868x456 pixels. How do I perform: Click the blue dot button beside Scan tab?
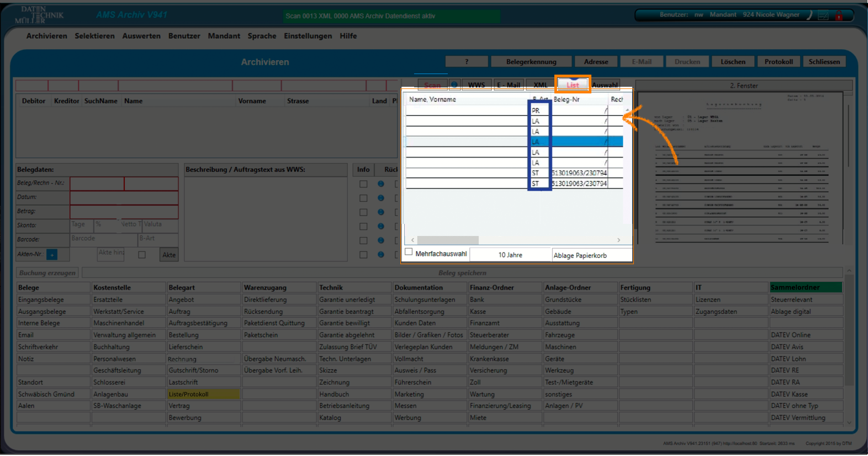coord(454,85)
